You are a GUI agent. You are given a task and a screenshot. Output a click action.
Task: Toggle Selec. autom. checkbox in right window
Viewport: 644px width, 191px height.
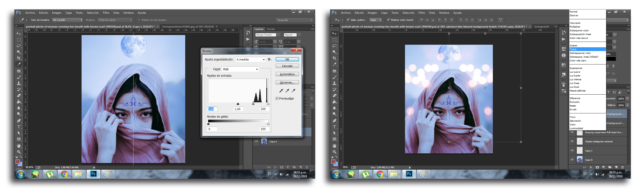tap(348, 20)
